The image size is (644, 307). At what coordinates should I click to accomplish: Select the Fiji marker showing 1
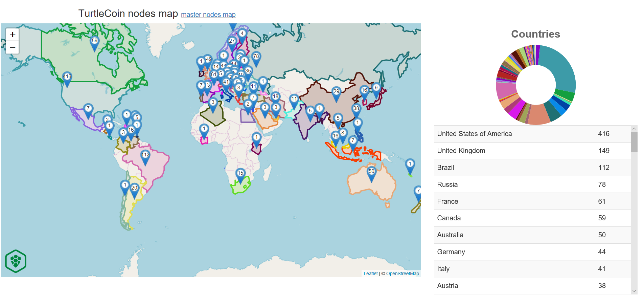(410, 167)
